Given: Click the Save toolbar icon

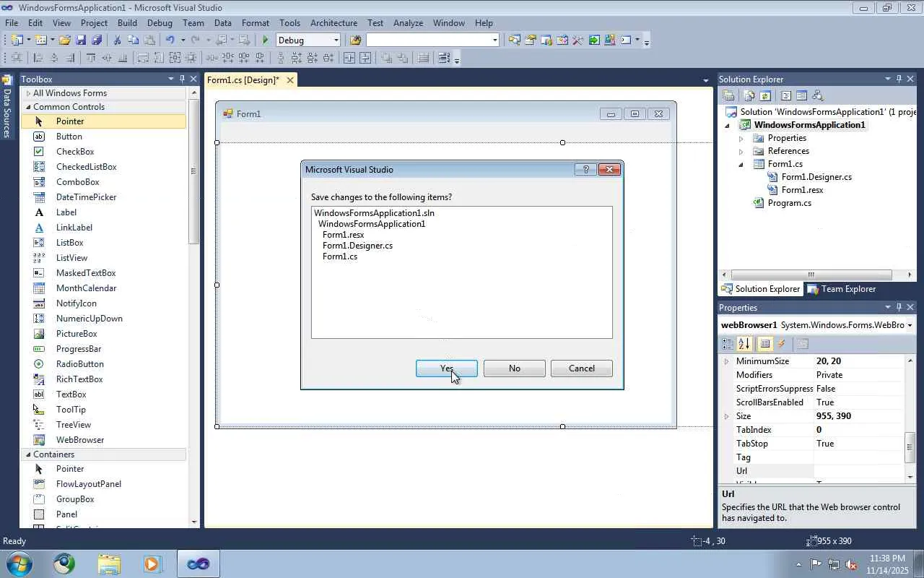Looking at the screenshot, I should point(81,40).
